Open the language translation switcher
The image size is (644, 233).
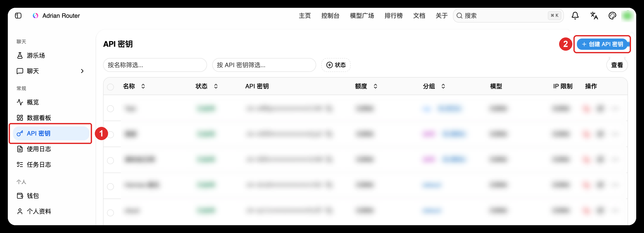pyautogui.click(x=594, y=16)
